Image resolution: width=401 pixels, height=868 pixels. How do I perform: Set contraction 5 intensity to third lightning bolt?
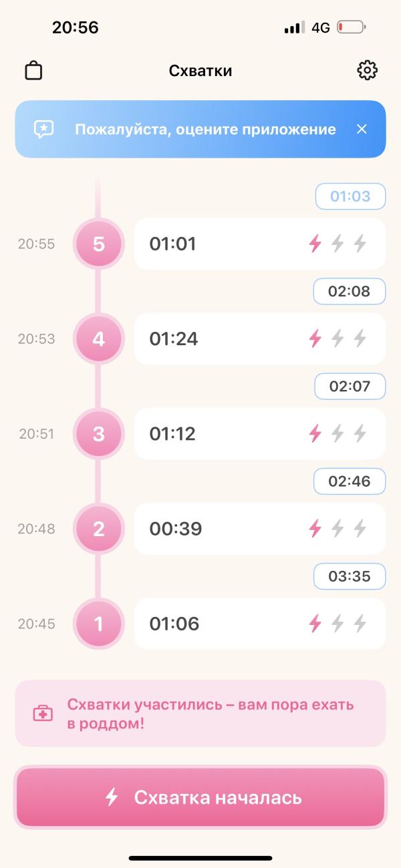click(360, 244)
